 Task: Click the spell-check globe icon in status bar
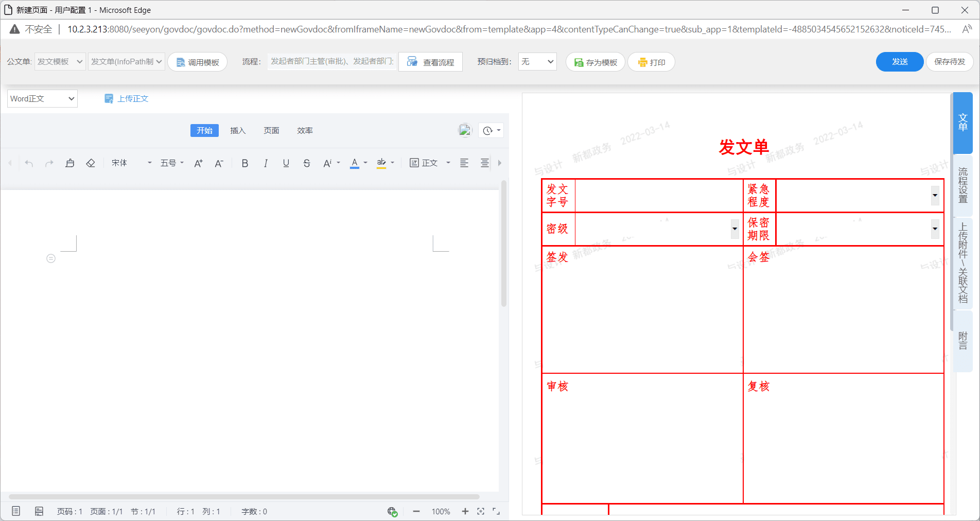click(x=392, y=512)
